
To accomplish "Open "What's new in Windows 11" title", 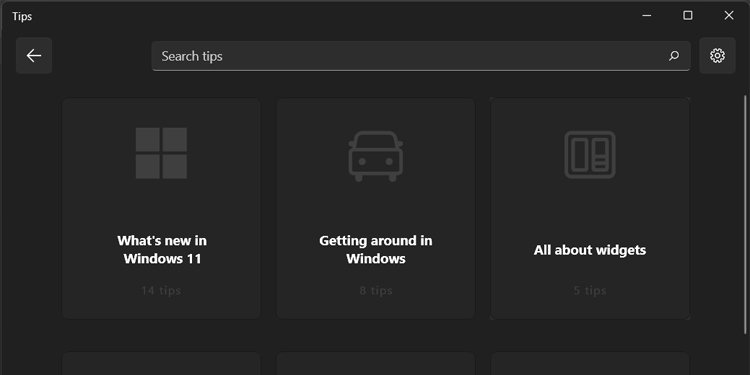I will [x=162, y=250].
